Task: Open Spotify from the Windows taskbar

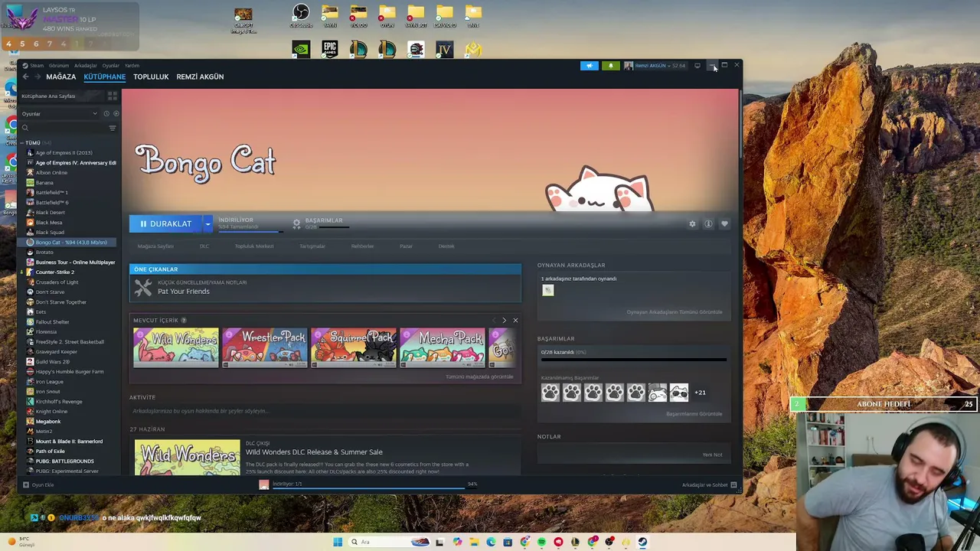Action: pyautogui.click(x=541, y=542)
